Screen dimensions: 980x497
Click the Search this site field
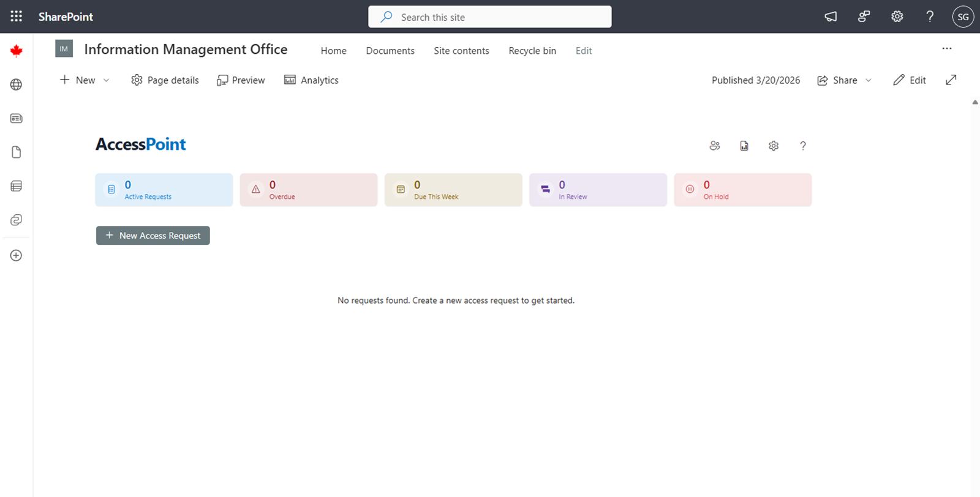pyautogui.click(x=489, y=17)
